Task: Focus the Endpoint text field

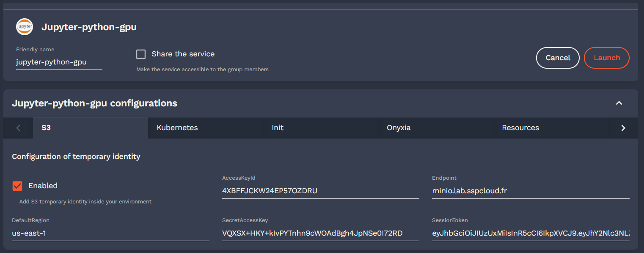Action: [530, 191]
